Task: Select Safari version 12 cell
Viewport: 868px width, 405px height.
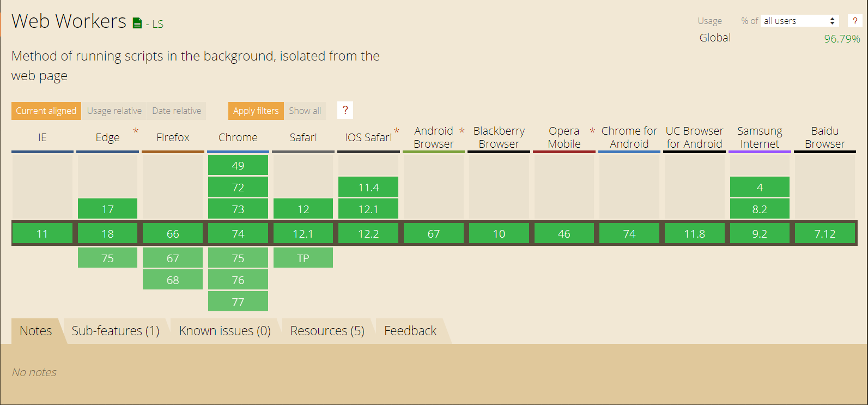Action: [x=303, y=209]
